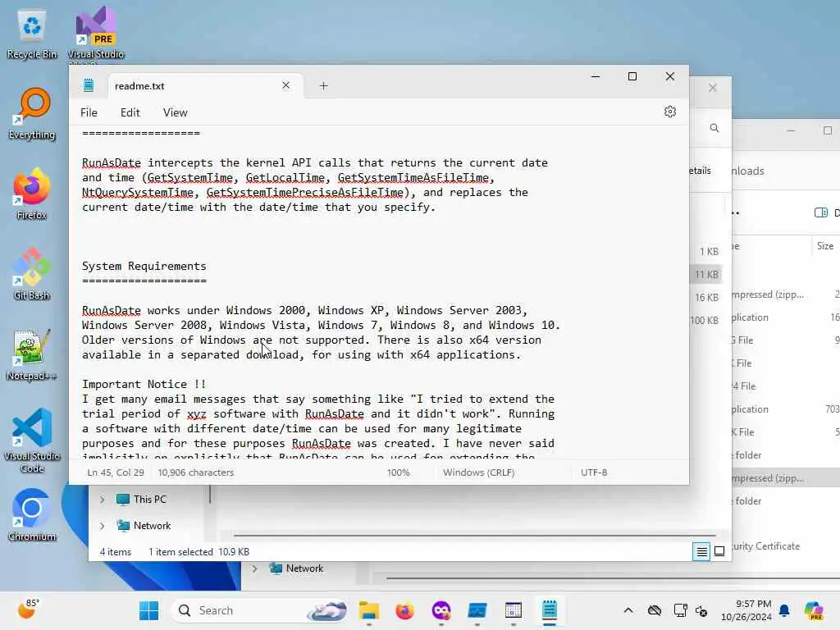Click network display tray icon

point(680,610)
